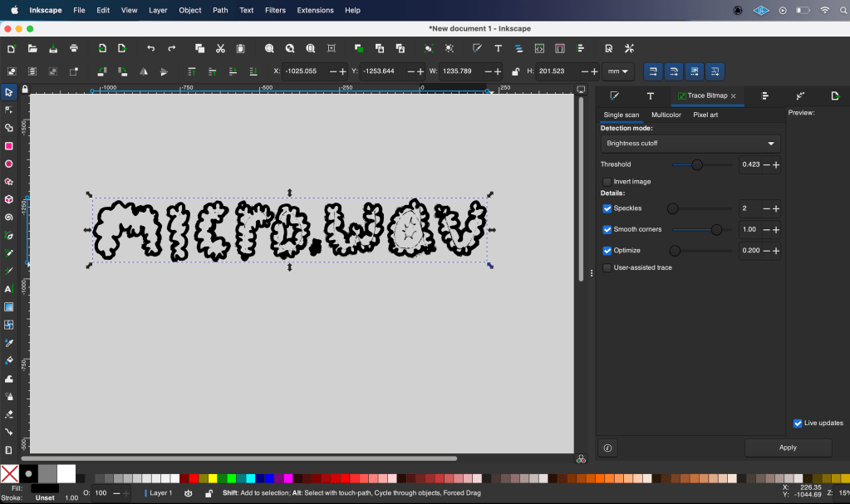The width and height of the screenshot is (850, 504).
Task: Click the Threshold slider handle
Action: [x=697, y=165]
